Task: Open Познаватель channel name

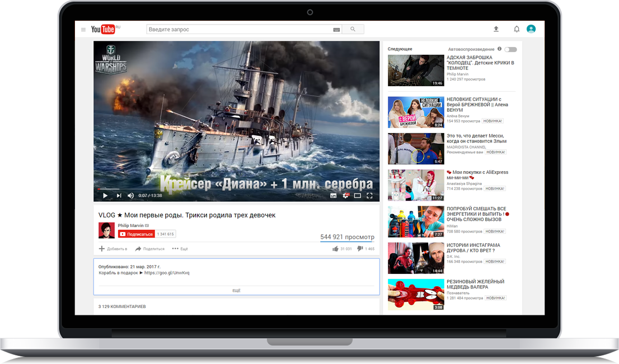Action: point(458,293)
